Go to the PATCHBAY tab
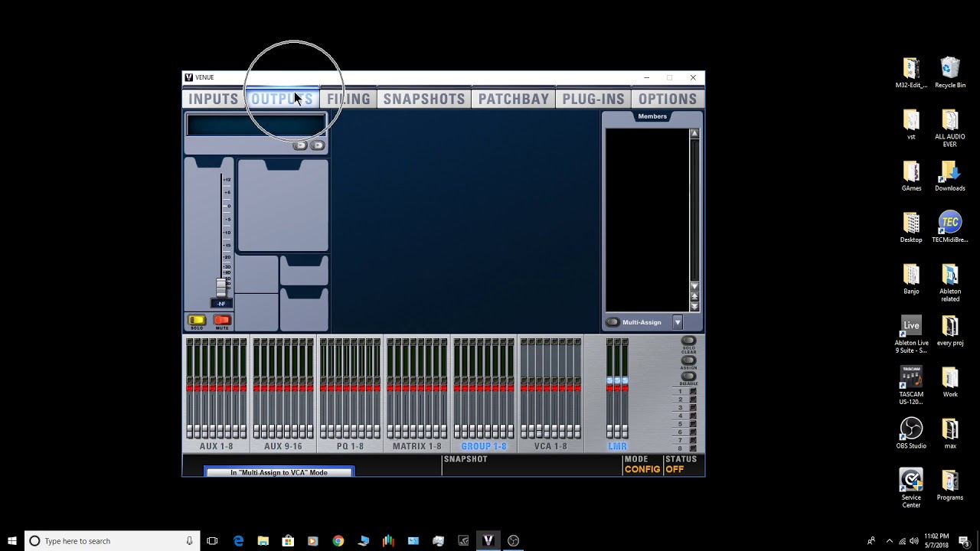Viewport: 980px width, 551px height. [514, 99]
